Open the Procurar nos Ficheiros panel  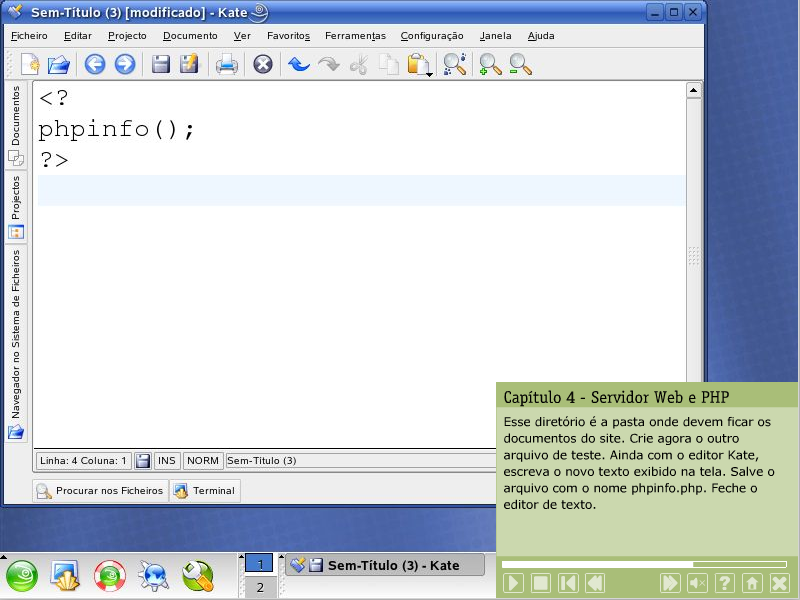click(x=100, y=491)
